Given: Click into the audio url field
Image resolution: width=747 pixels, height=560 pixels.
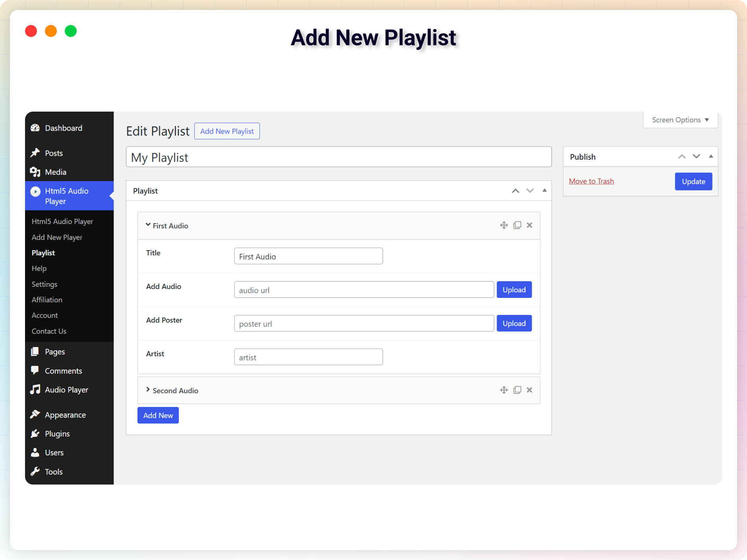Looking at the screenshot, I should click(364, 290).
